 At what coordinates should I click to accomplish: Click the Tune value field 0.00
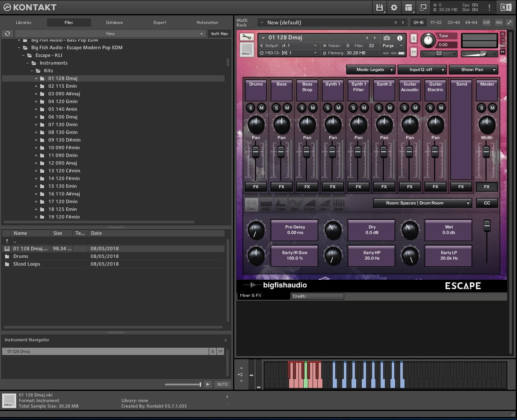coord(446,44)
